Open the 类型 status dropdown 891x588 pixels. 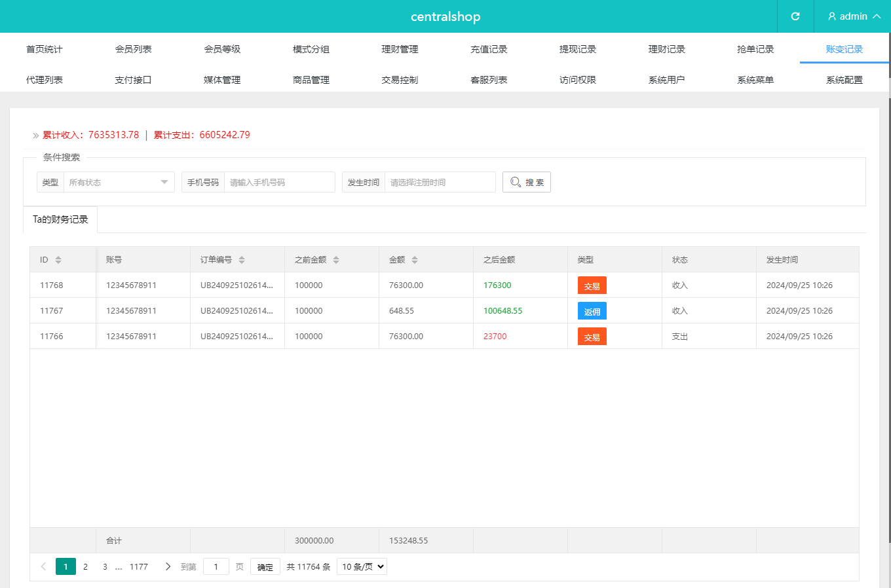[x=118, y=182]
